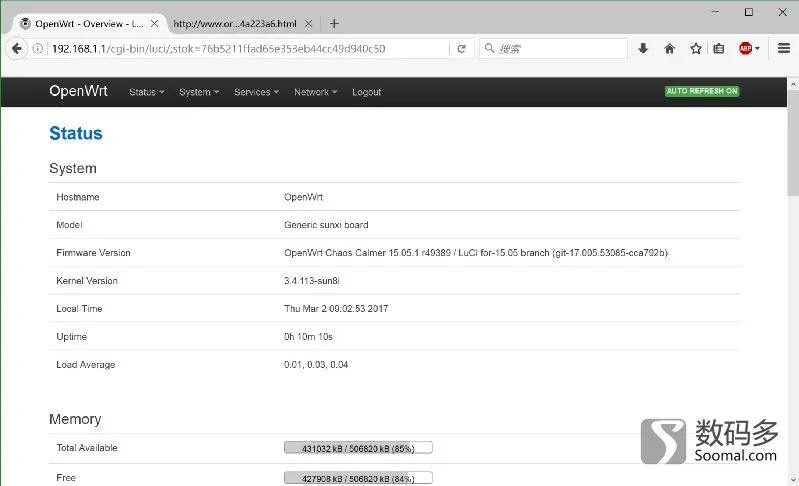This screenshot has width=799, height=486.
Task: Click the System section heading
Action: tap(73, 169)
